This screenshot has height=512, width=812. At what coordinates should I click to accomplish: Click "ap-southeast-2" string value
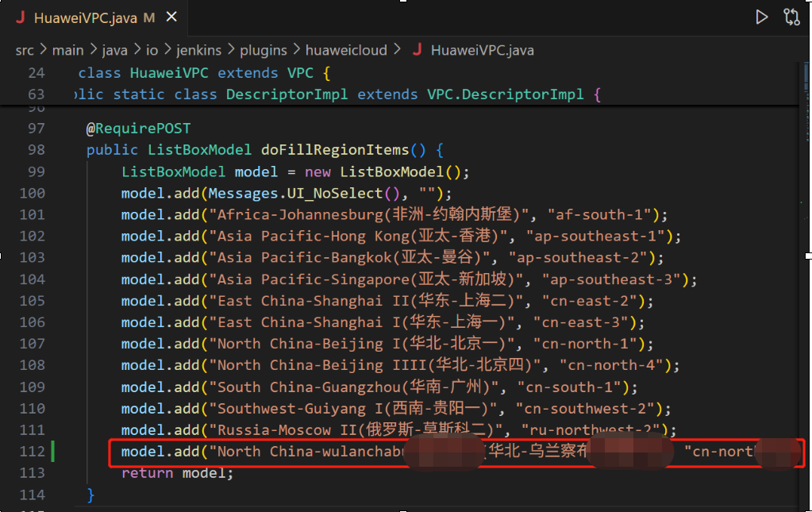point(578,258)
